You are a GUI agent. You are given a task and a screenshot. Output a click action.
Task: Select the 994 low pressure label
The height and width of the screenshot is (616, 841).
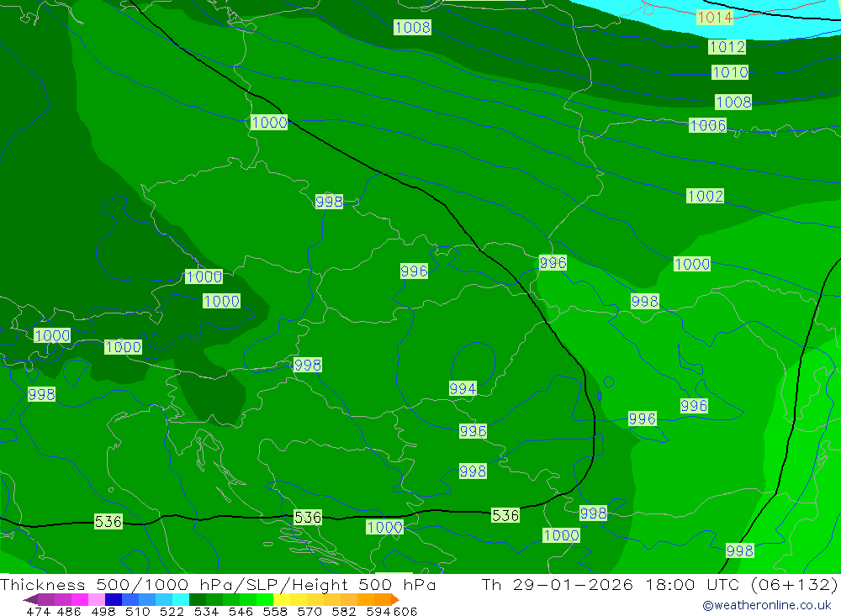(x=463, y=389)
